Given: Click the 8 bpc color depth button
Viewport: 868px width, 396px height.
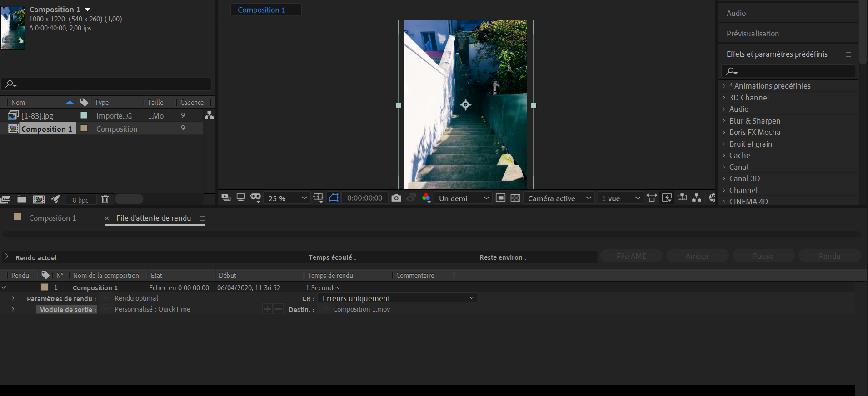Looking at the screenshot, I should pyautogui.click(x=80, y=200).
